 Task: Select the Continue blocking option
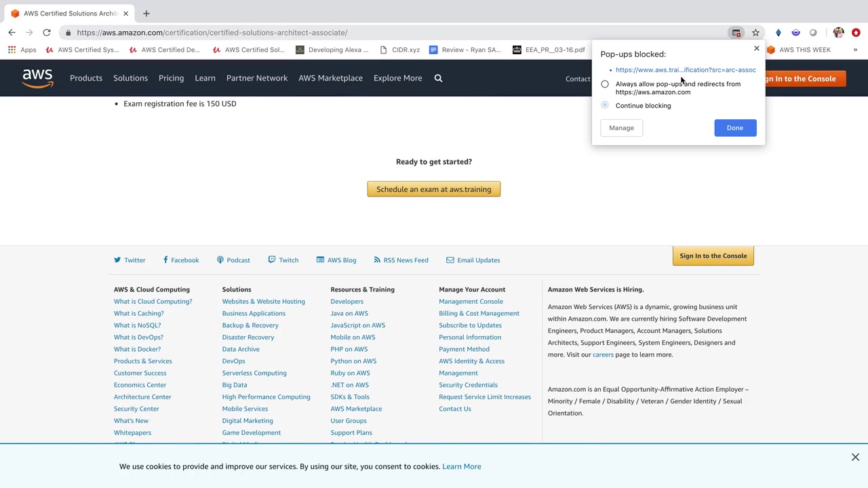pos(605,106)
